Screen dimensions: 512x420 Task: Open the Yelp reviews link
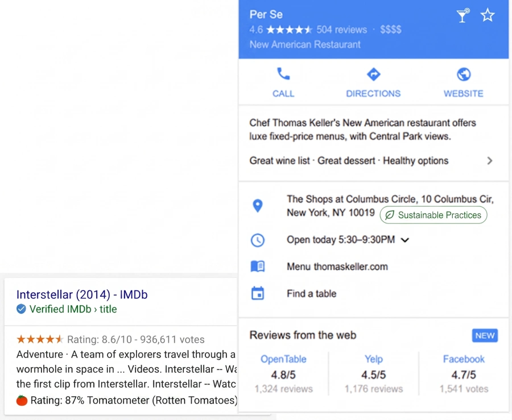pyautogui.click(x=374, y=359)
